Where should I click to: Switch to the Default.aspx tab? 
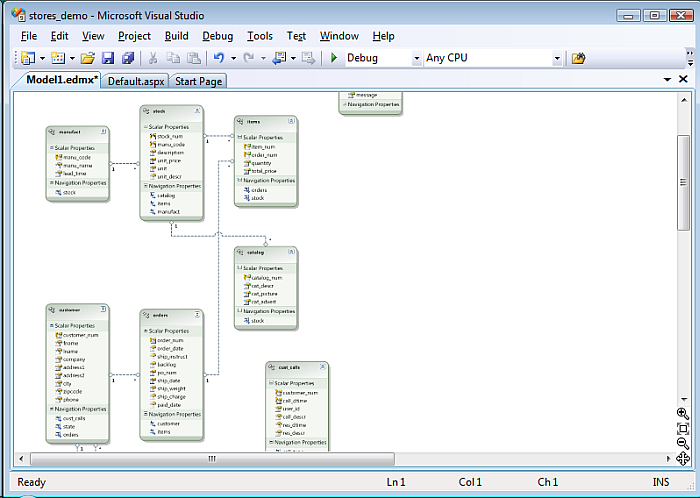[x=135, y=81]
